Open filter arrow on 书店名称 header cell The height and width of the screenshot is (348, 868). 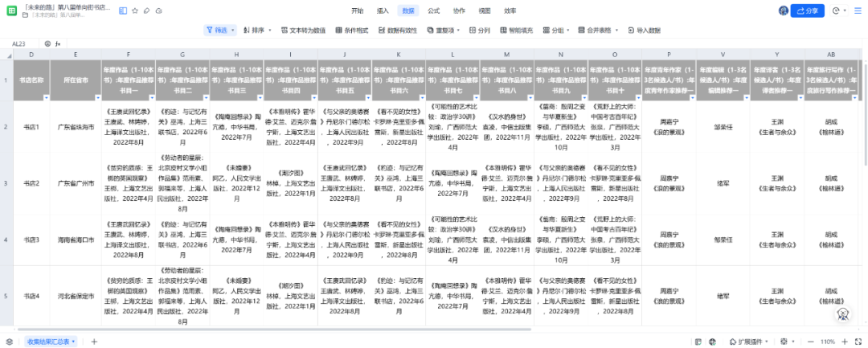point(46,97)
